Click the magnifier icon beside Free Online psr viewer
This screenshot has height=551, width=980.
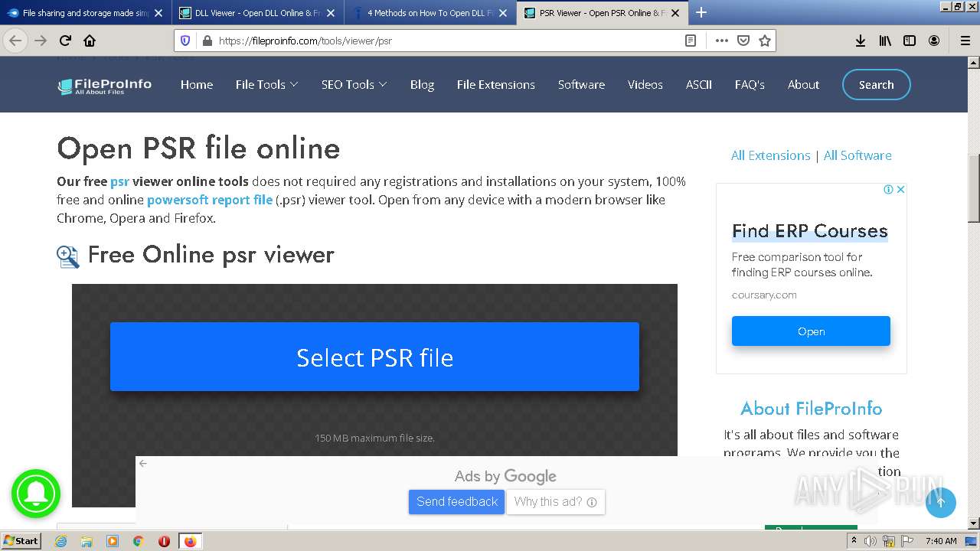pos(68,256)
